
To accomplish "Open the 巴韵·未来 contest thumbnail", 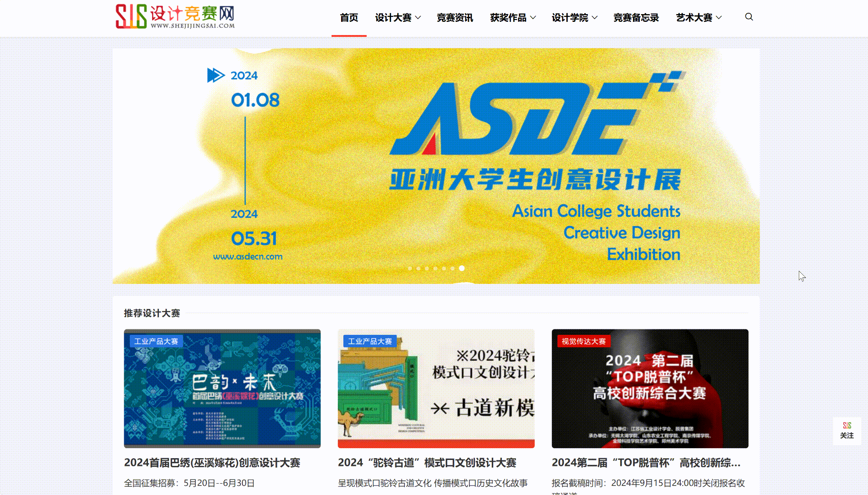I will [222, 389].
